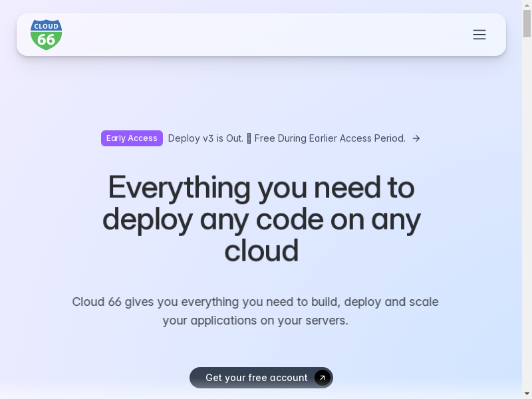The height and width of the screenshot is (399, 532).
Task: Click the circular arrow icon in the account button
Action: pyautogui.click(x=323, y=378)
